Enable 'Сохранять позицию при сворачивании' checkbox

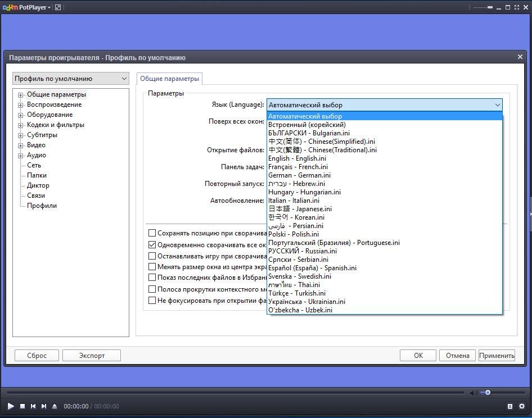152,233
